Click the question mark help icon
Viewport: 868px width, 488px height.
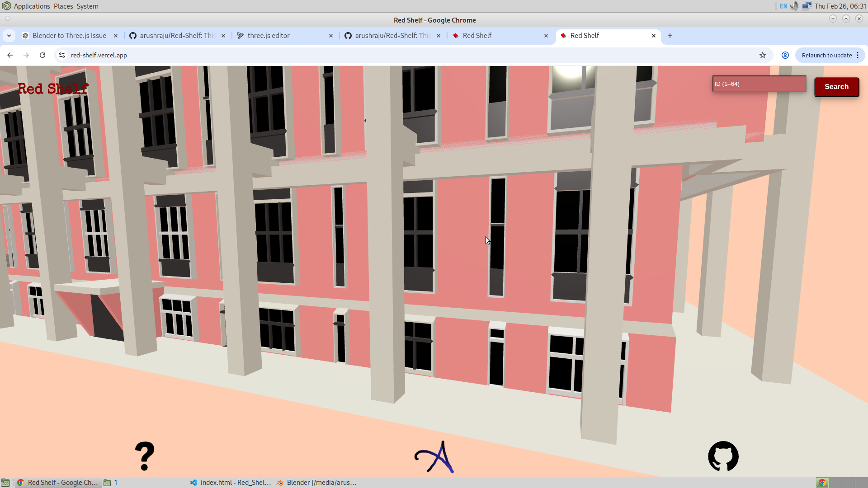[x=145, y=456]
